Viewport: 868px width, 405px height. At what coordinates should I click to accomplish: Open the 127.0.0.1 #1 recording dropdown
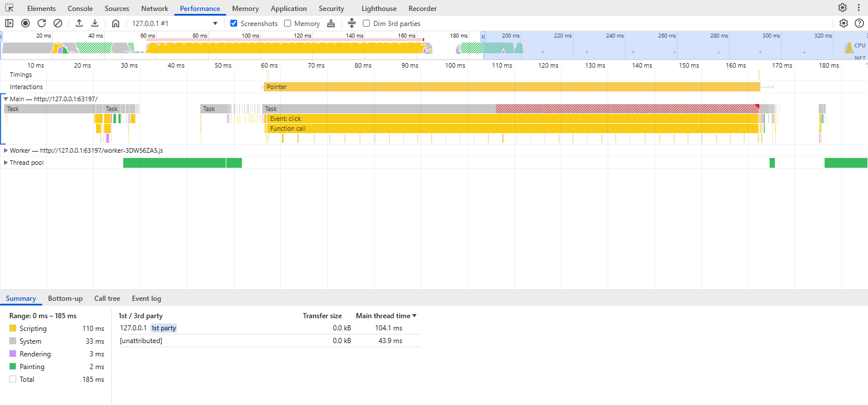point(175,23)
